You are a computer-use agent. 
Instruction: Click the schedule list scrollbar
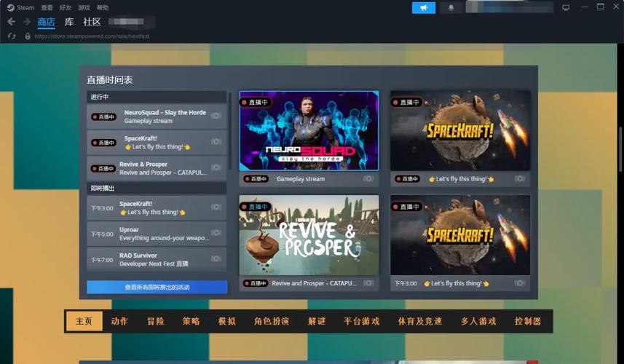230,131
